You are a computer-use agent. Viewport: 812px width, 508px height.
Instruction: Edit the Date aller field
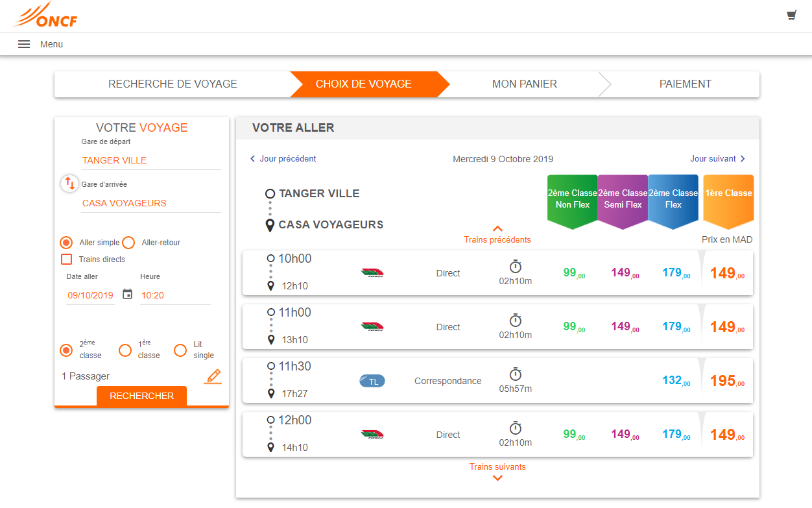click(91, 295)
